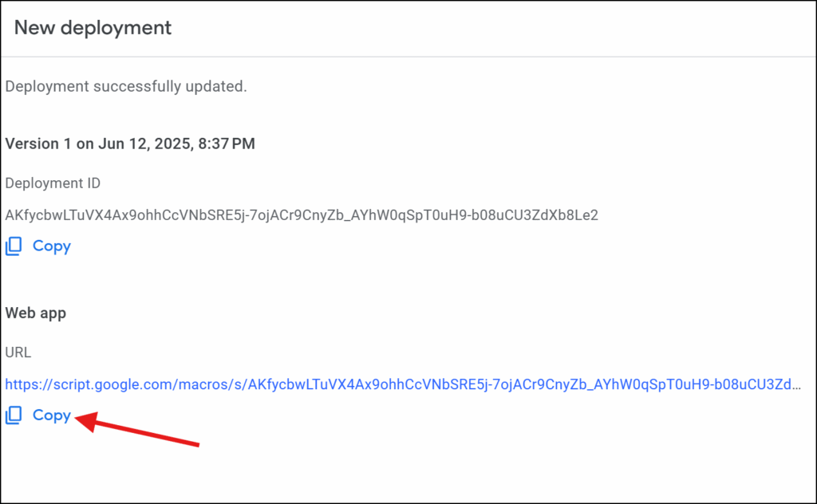Screen dimensions: 817x504
Task: Open the script.google.com macros URL link
Action: point(403,384)
